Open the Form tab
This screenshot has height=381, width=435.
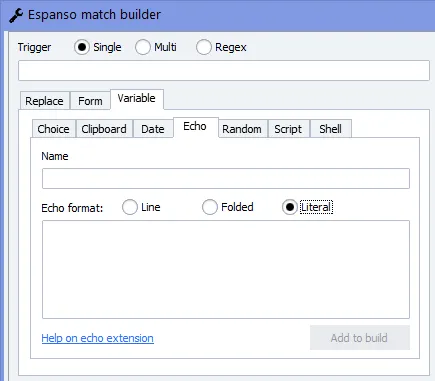[90, 101]
